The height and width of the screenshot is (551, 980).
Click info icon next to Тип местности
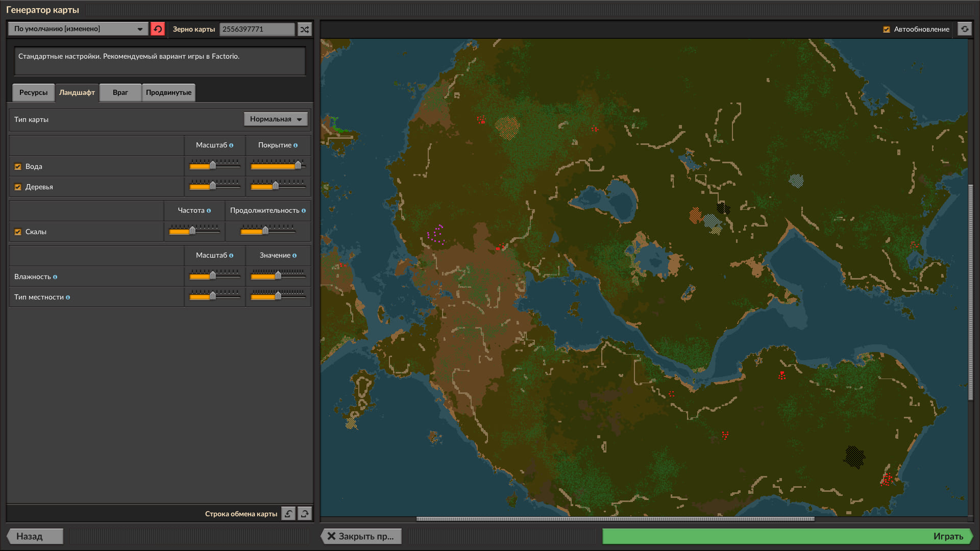68,297
